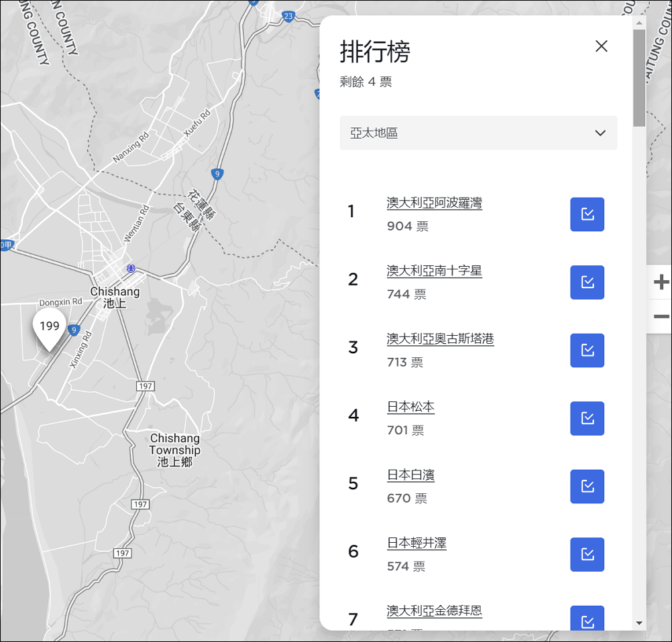This screenshot has width=672, height=642.
Task: Click the Chishang 池上 map label
Action: click(x=115, y=298)
